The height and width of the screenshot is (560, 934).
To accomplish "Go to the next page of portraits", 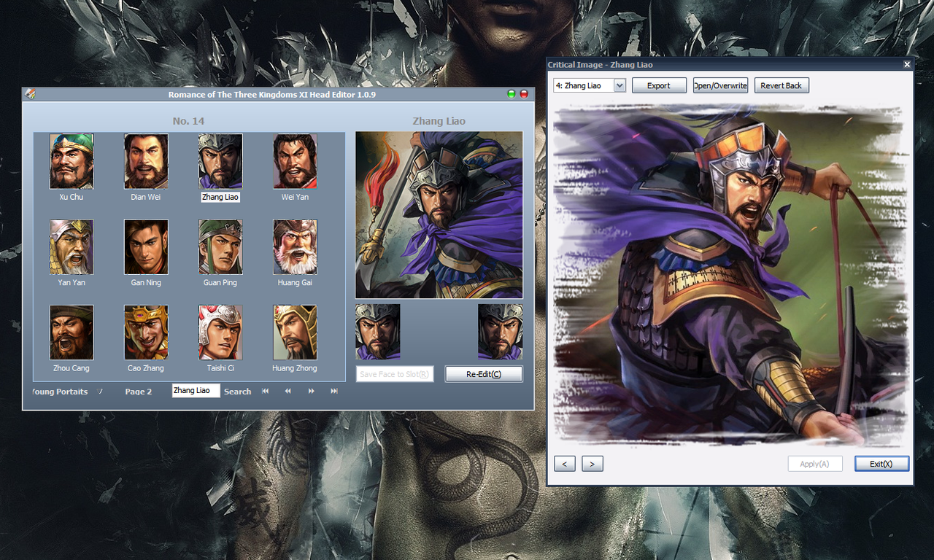I will click(x=312, y=392).
